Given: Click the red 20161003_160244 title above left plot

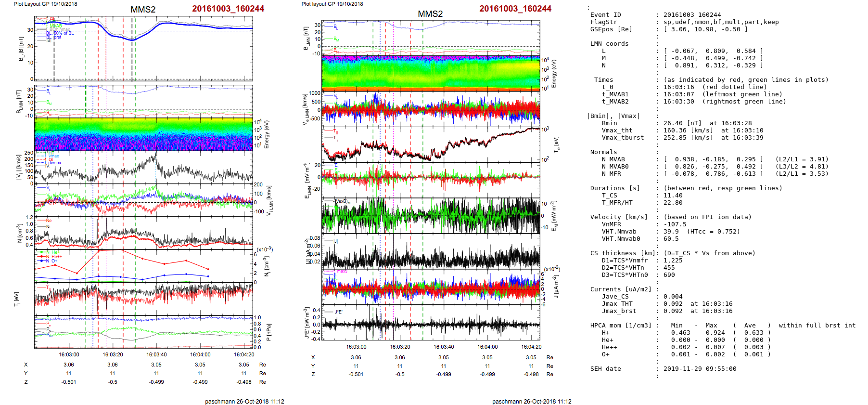Looking at the screenshot, I should (228, 9).
